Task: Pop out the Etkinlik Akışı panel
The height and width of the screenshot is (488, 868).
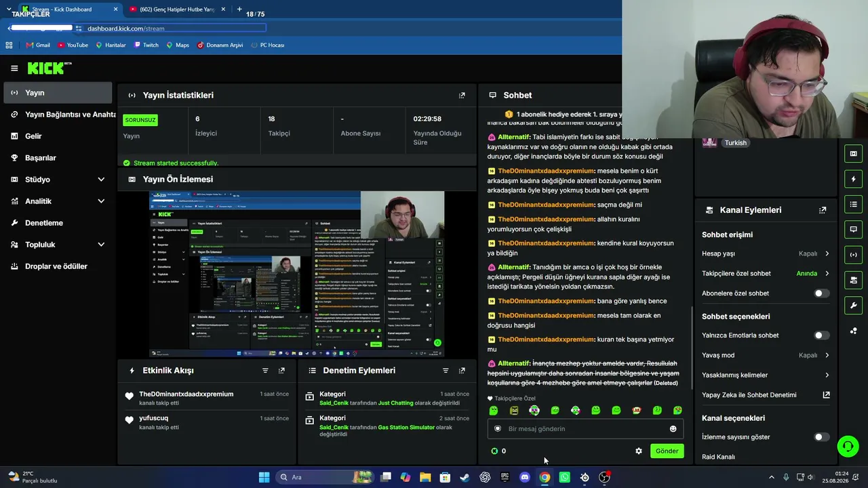Action: tap(281, 371)
